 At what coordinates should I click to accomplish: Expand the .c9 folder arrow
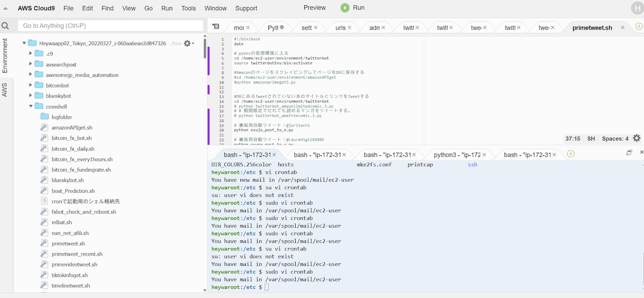pos(31,54)
